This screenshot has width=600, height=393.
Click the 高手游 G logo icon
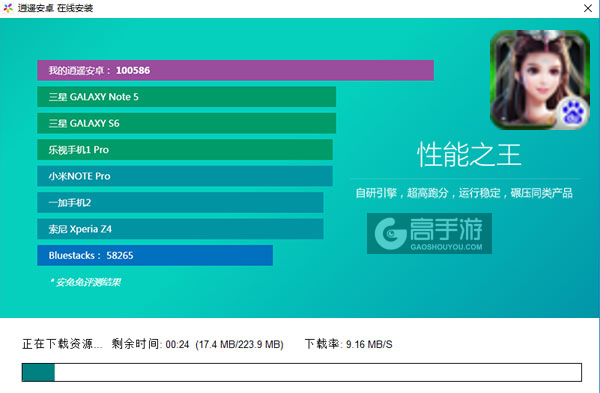(x=390, y=233)
